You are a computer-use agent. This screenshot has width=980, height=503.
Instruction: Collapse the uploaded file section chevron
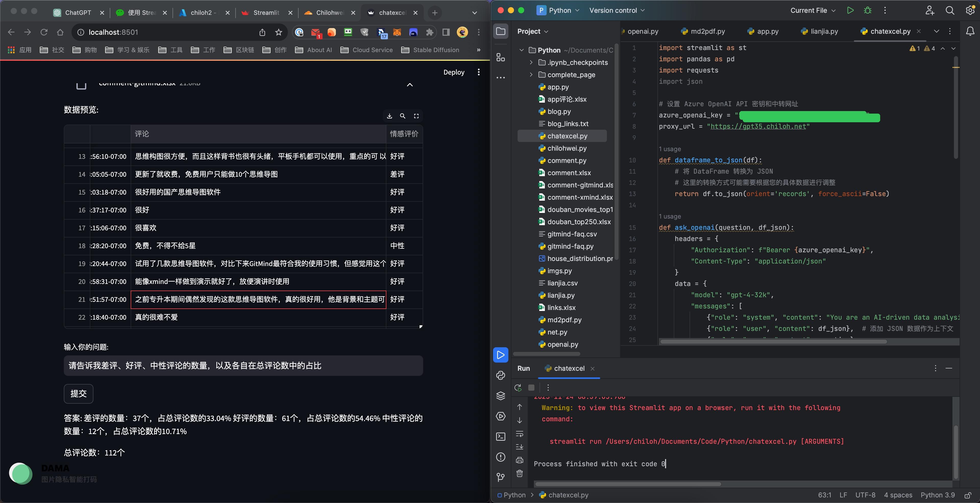410,85
